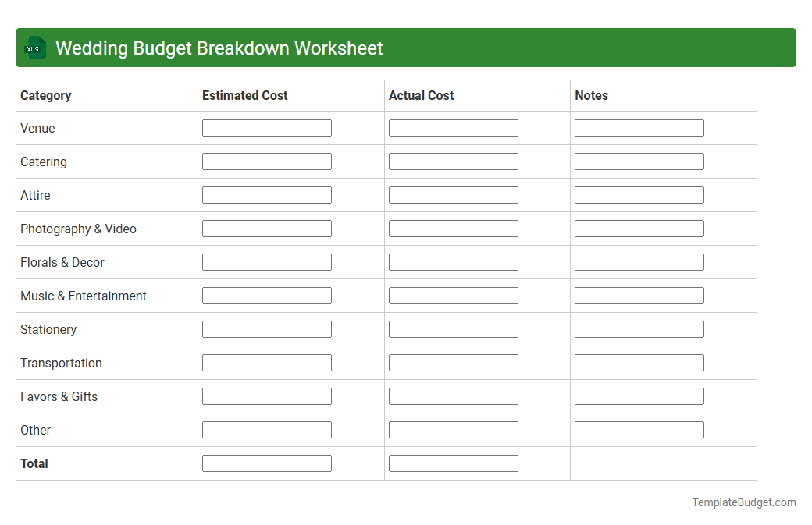Click the Attire actual cost field

click(453, 194)
